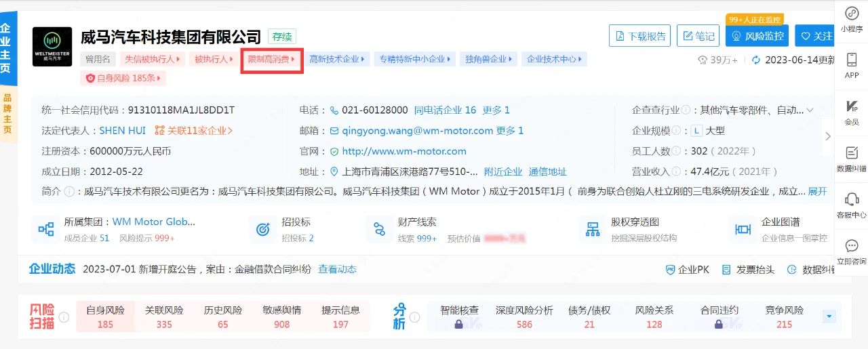Open the 被执行人 tag
Image resolution: width=868 pixels, height=349 pixels.
pyautogui.click(x=214, y=59)
